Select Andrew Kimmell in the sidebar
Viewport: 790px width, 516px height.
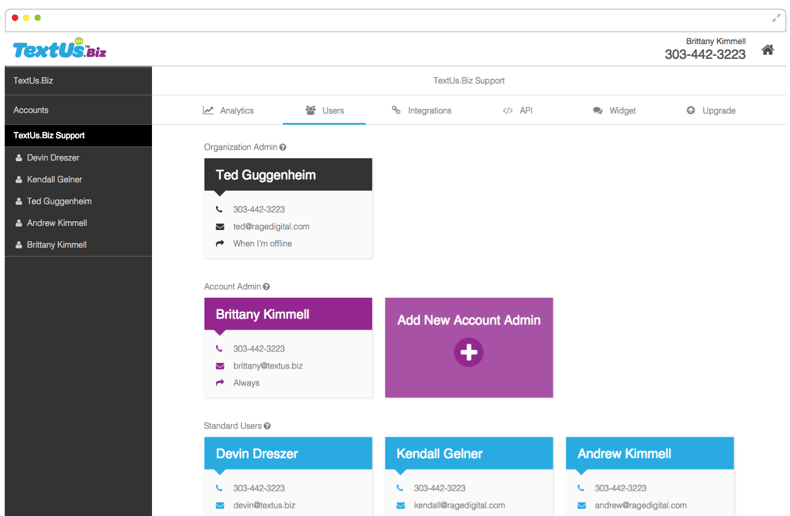click(78, 223)
